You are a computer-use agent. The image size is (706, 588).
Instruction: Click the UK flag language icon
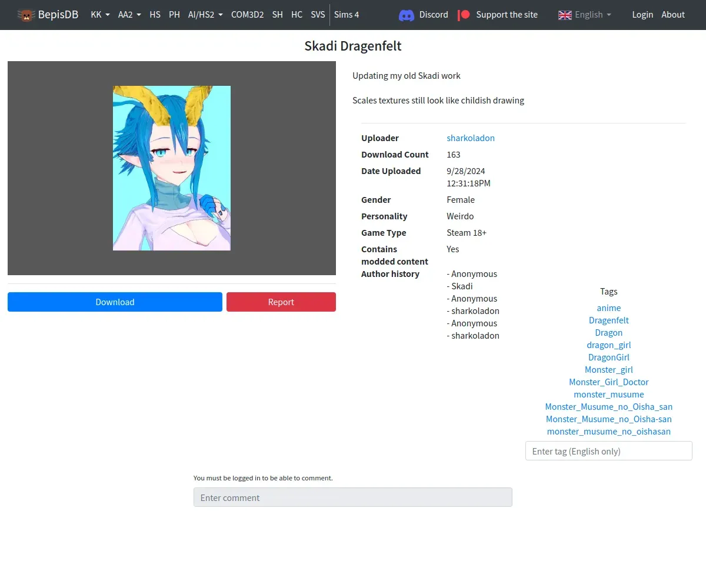(x=565, y=15)
